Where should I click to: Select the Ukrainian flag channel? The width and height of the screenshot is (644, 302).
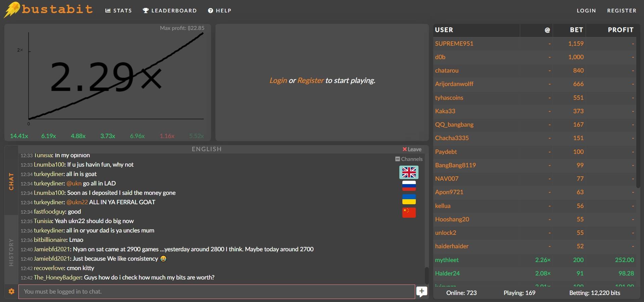[x=409, y=199]
